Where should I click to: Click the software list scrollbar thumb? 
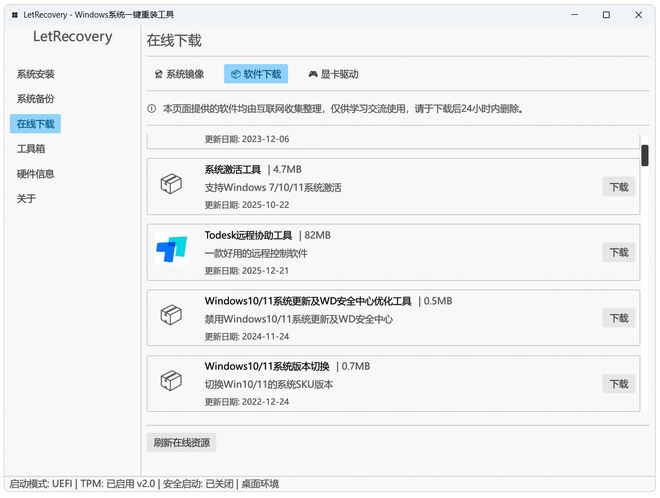pyautogui.click(x=645, y=155)
